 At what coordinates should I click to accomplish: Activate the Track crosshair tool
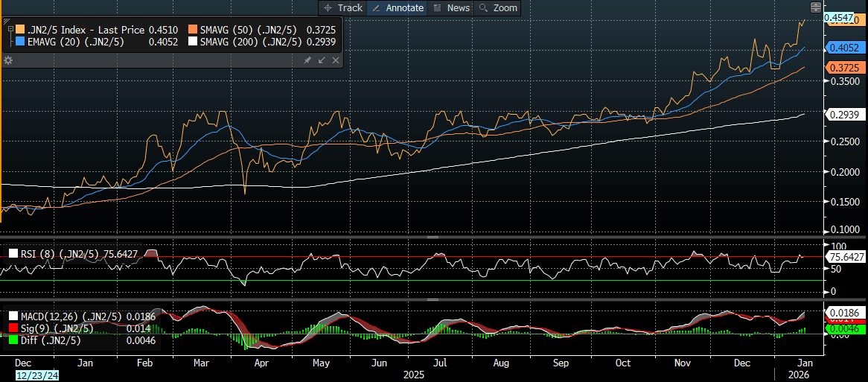(x=342, y=7)
